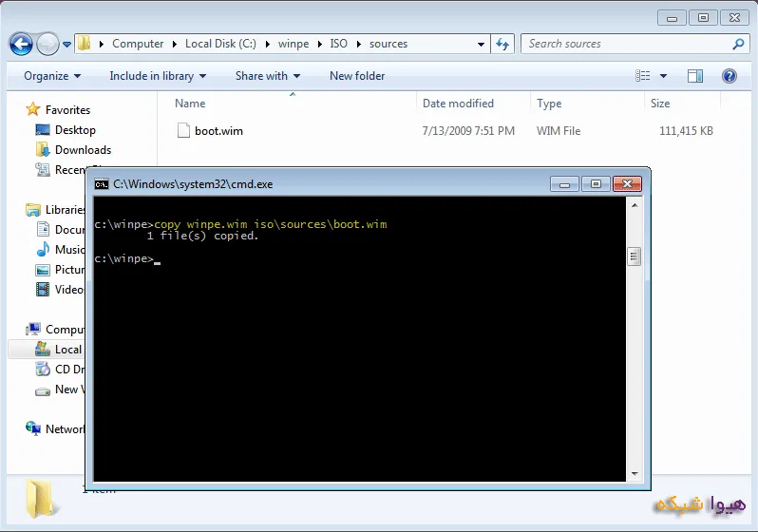This screenshot has width=758, height=532.
Task: Open the Include in library menu
Action: 158,76
